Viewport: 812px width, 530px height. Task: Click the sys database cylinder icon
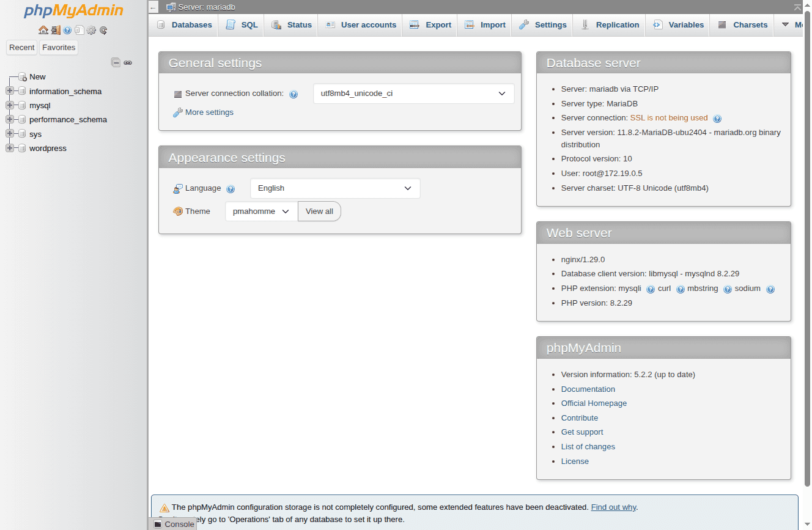click(x=23, y=134)
